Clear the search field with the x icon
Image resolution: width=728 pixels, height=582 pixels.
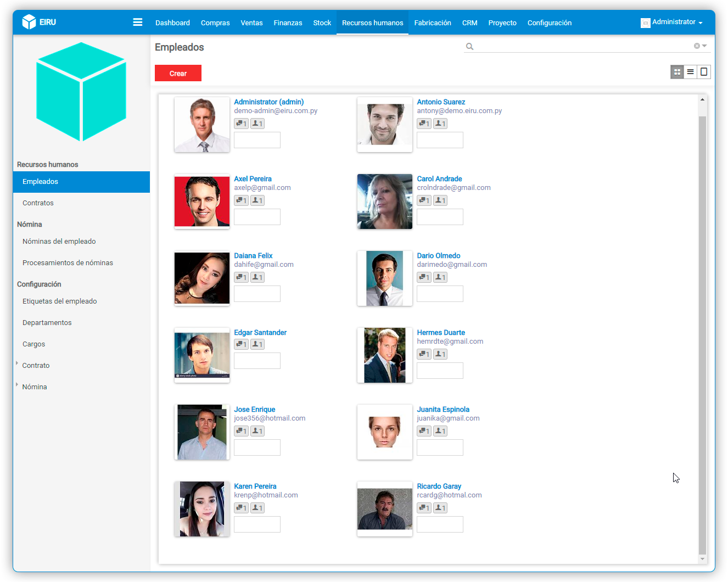(x=697, y=46)
